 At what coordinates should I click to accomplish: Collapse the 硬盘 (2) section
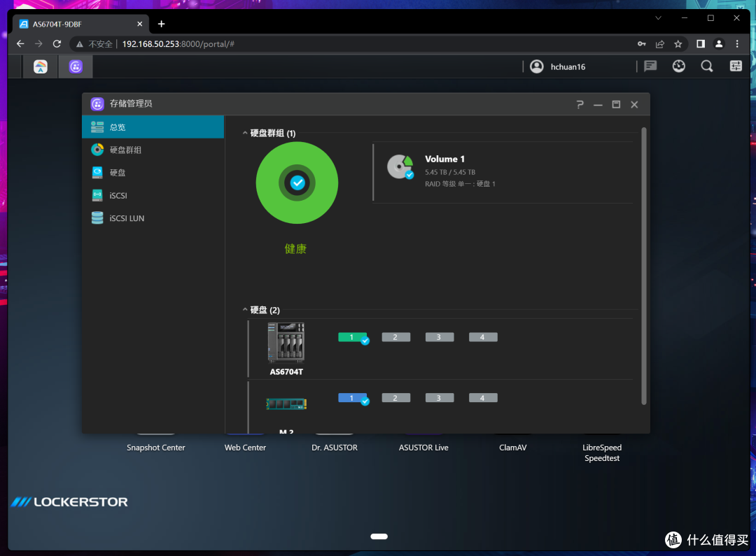(x=245, y=310)
